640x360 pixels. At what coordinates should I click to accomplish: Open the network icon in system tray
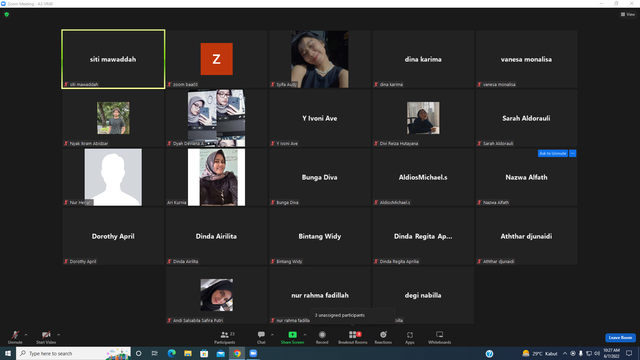(x=589, y=353)
